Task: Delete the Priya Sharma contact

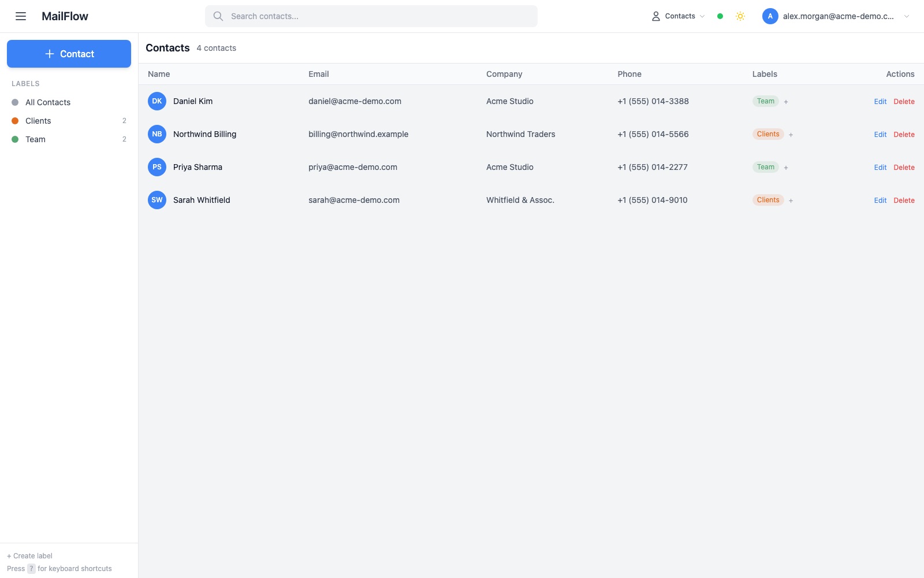Action: point(904,168)
